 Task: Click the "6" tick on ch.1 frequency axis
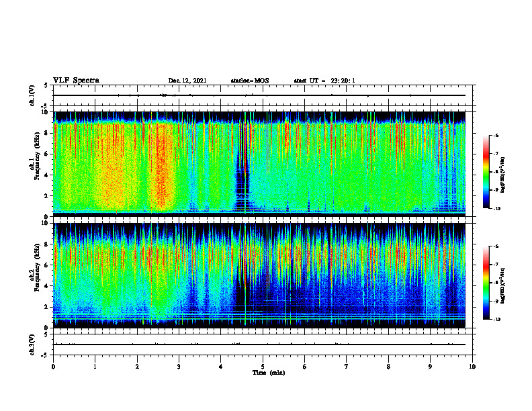pyautogui.click(x=46, y=154)
